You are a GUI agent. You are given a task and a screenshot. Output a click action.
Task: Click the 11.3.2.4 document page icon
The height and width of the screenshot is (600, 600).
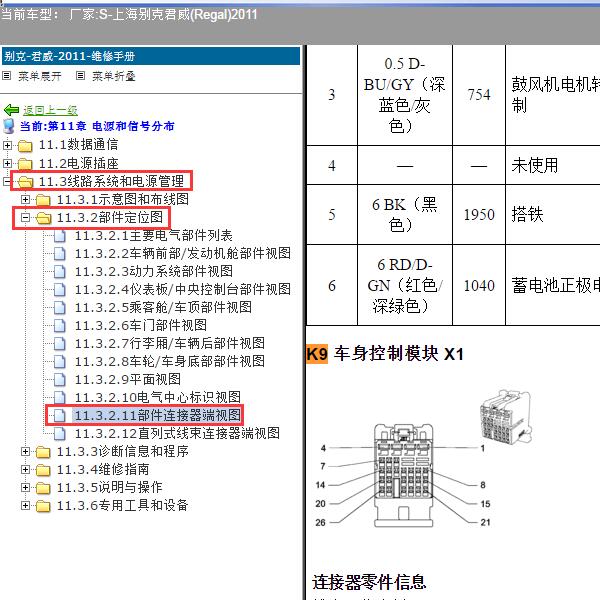60,290
